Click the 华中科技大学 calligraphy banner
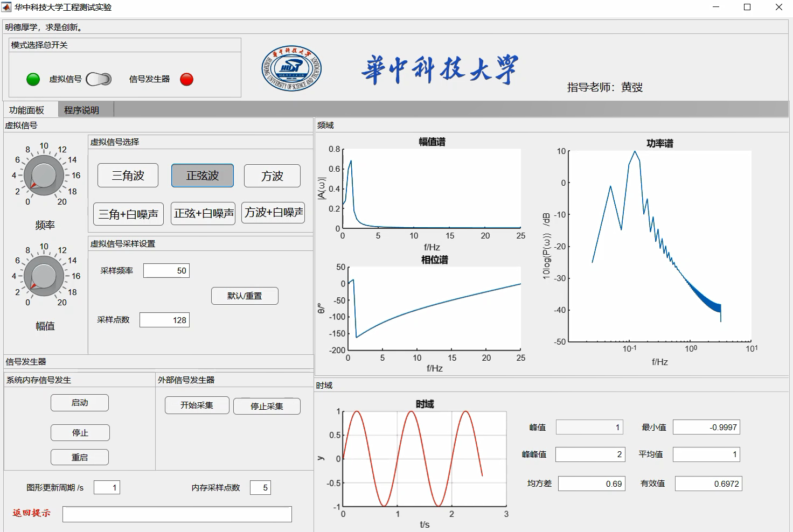 [x=440, y=69]
